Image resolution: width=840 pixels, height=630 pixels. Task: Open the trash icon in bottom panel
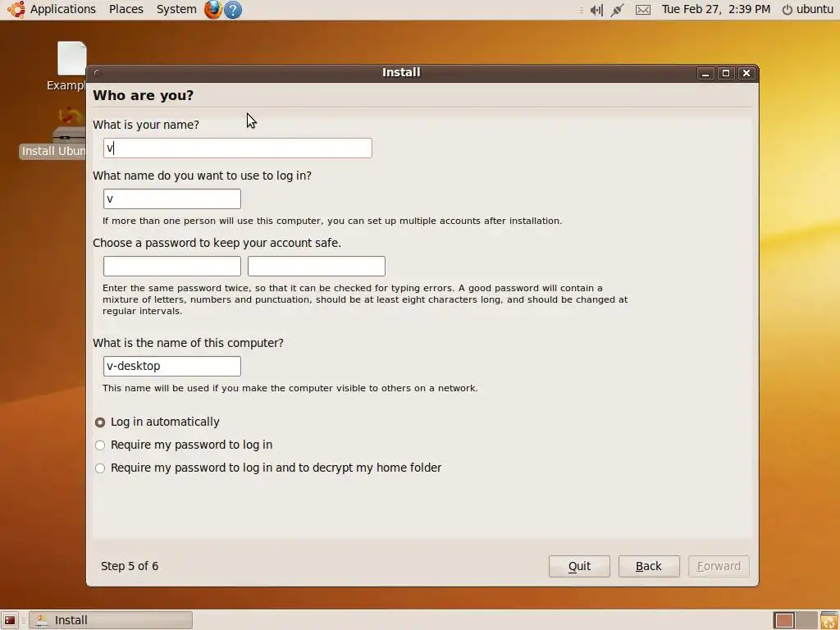click(x=829, y=620)
